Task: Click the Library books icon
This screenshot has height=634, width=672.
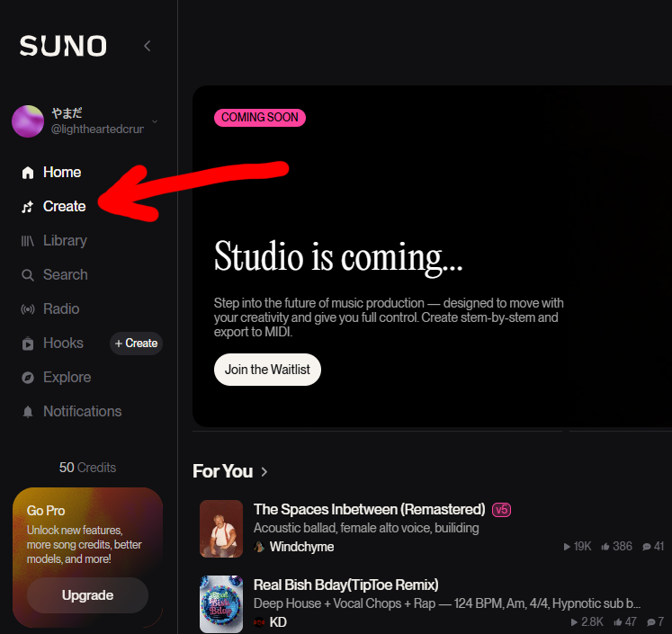Action: pos(28,241)
